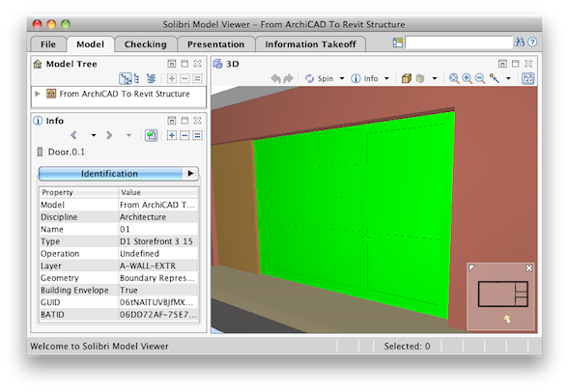Expand From ArchiCAD To Revit Structure tree node
Screen dimensions: 569x392
(x=38, y=94)
